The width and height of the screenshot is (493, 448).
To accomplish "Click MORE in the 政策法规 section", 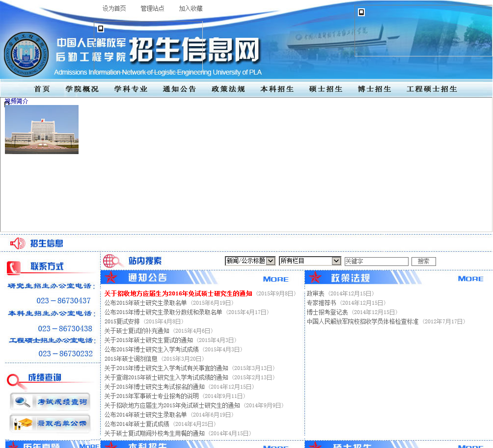I will 471,279.
